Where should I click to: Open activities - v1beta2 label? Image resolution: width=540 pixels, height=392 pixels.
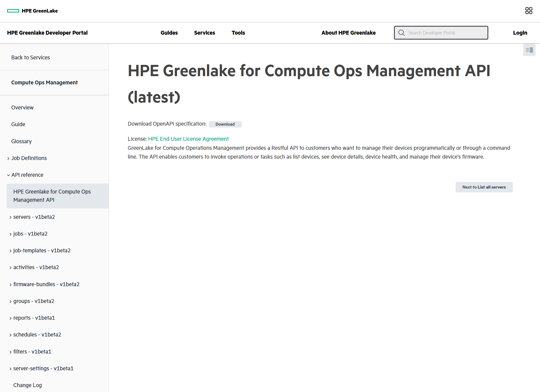(36, 267)
